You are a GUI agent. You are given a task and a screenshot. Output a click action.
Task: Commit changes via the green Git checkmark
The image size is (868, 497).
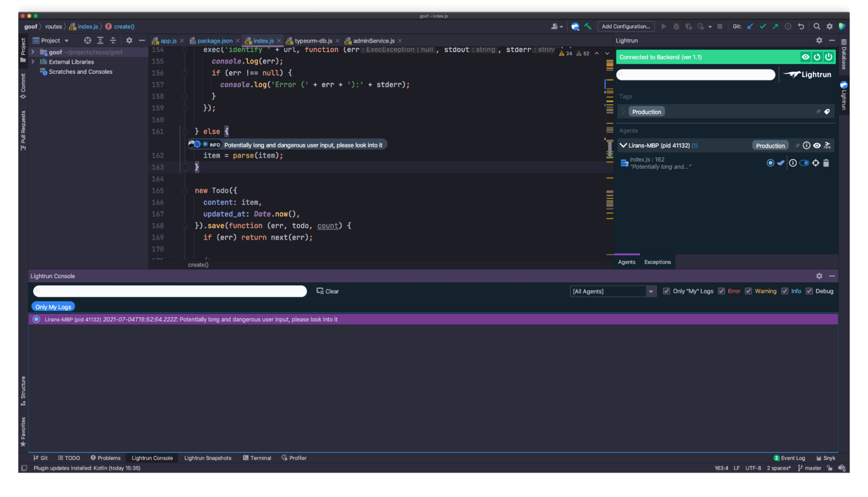[763, 27]
